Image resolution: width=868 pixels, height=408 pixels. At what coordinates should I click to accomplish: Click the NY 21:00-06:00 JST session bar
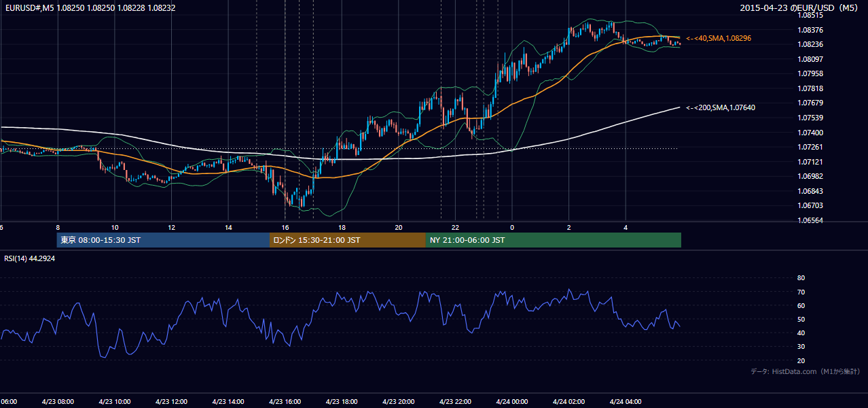554,240
